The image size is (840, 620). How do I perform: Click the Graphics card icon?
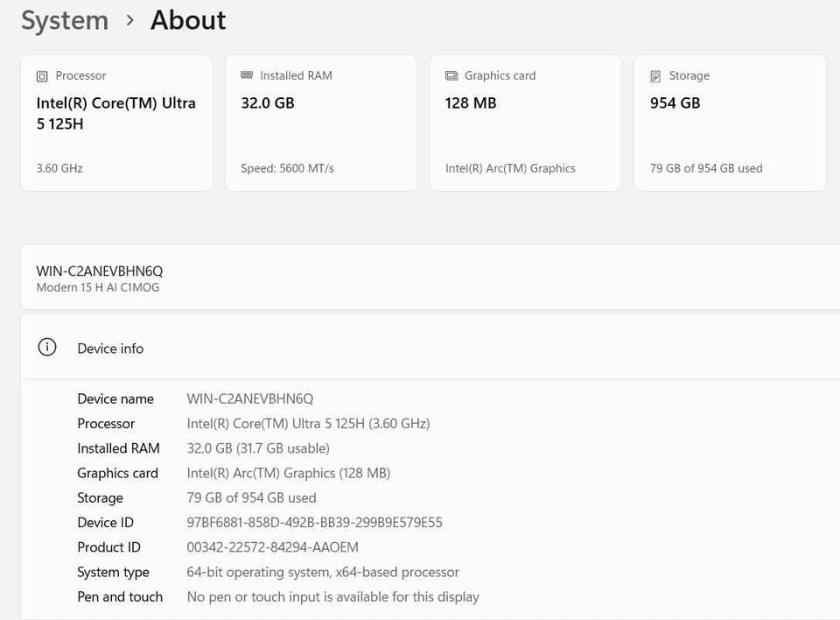[451, 75]
